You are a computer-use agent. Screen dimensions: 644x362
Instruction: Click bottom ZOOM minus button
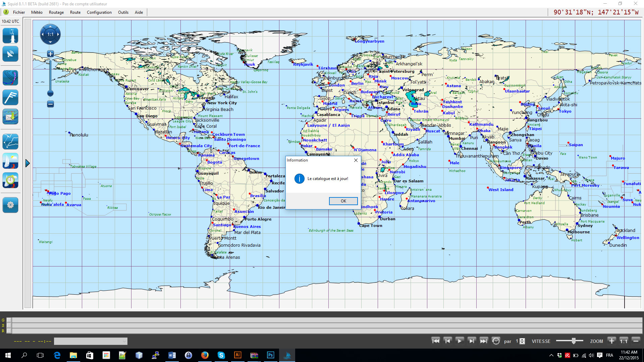point(636,341)
